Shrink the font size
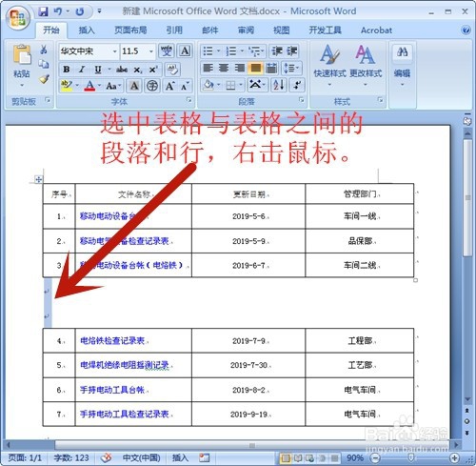 click(185, 86)
